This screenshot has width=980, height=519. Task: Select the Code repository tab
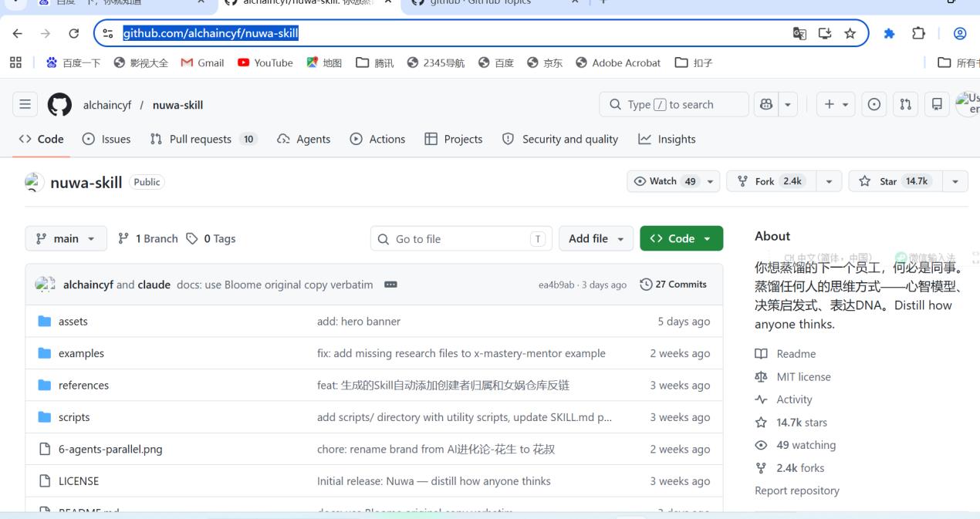pyautogui.click(x=41, y=139)
